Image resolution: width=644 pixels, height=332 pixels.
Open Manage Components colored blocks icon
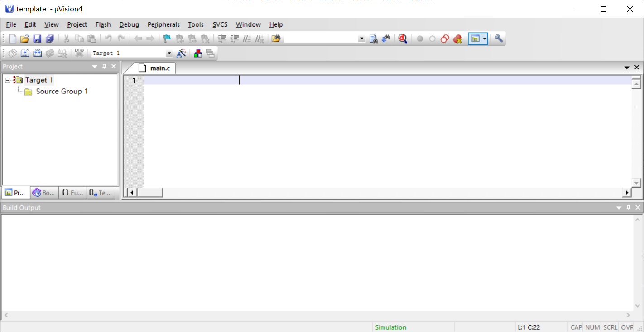(x=198, y=53)
